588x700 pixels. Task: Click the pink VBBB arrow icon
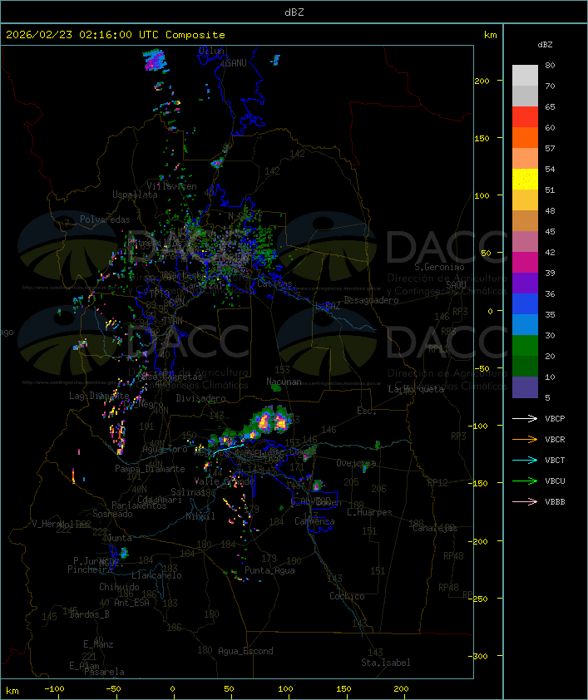525,501
